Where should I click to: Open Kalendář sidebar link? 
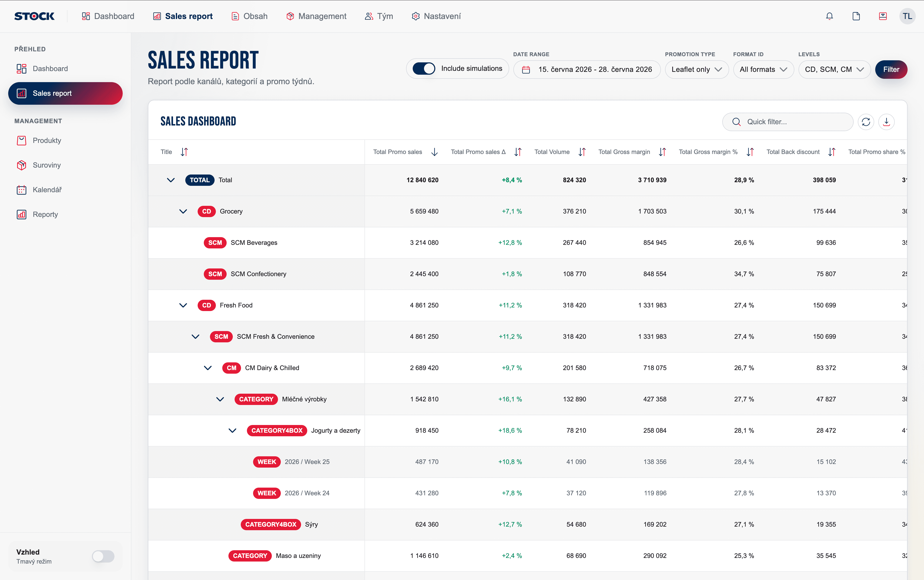[x=47, y=189]
